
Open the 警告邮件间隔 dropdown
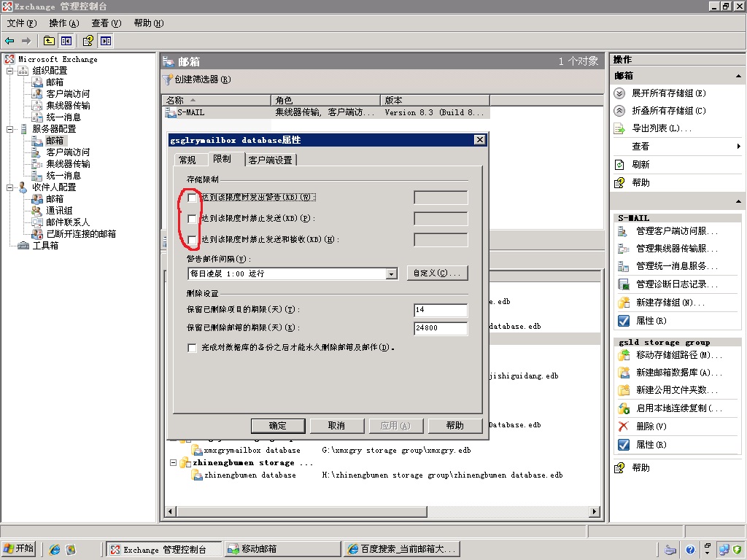click(x=392, y=274)
